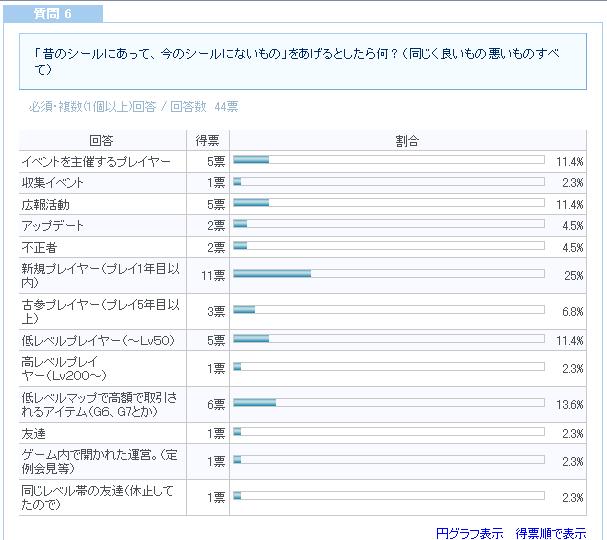Click the 3票 vote count
The image size is (607, 540).
click(216, 311)
